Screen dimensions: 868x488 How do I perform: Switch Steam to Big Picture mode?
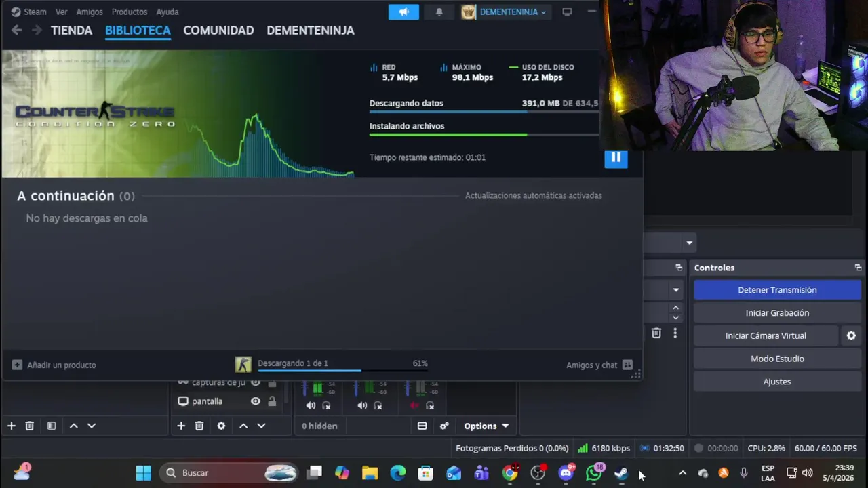(567, 12)
